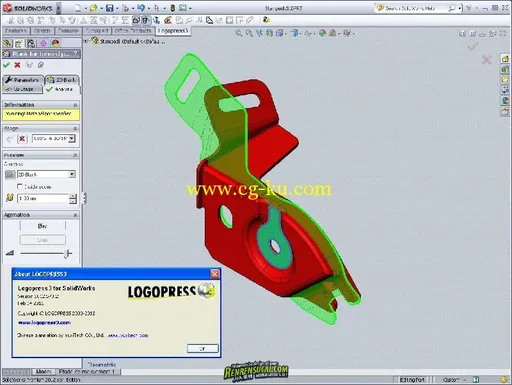
Task: Open the PropertyManager panel icon
Action: 19,43
